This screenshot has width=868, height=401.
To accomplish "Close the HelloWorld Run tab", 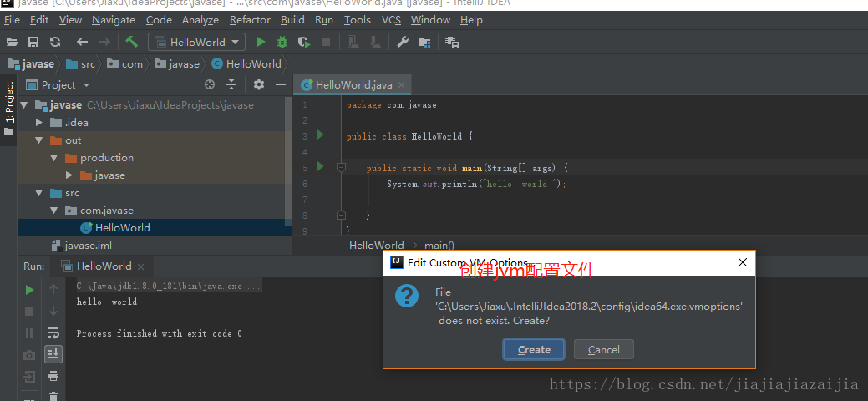I will click(140, 266).
